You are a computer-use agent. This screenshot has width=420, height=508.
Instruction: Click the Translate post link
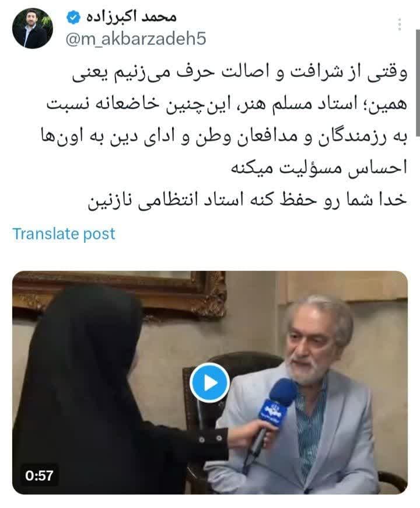click(64, 234)
